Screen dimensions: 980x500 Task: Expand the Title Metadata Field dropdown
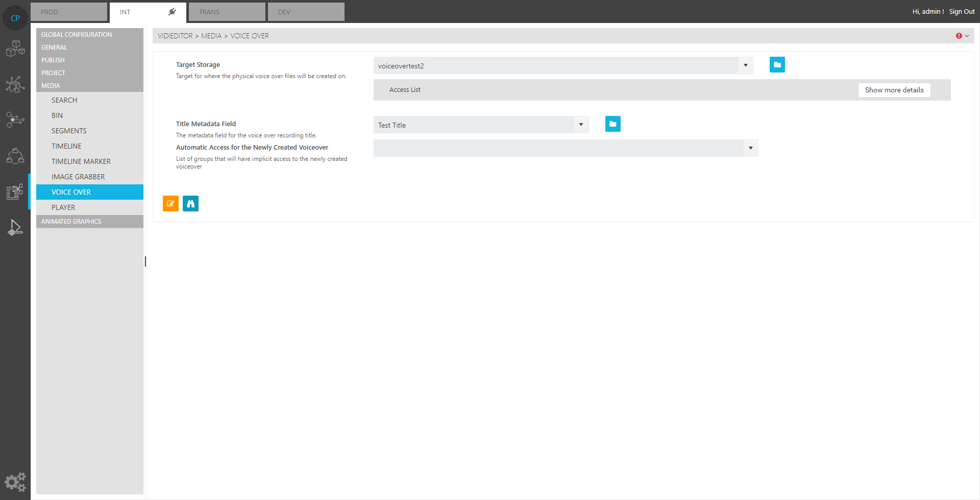pos(581,125)
